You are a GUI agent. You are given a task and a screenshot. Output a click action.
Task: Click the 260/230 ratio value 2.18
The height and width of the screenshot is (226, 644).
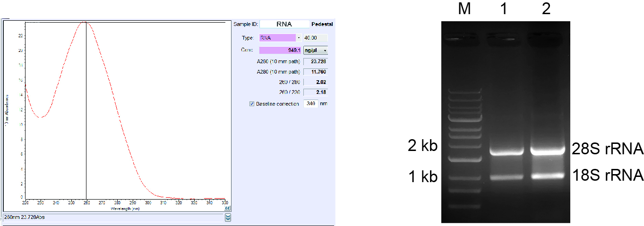tap(315, 92)
